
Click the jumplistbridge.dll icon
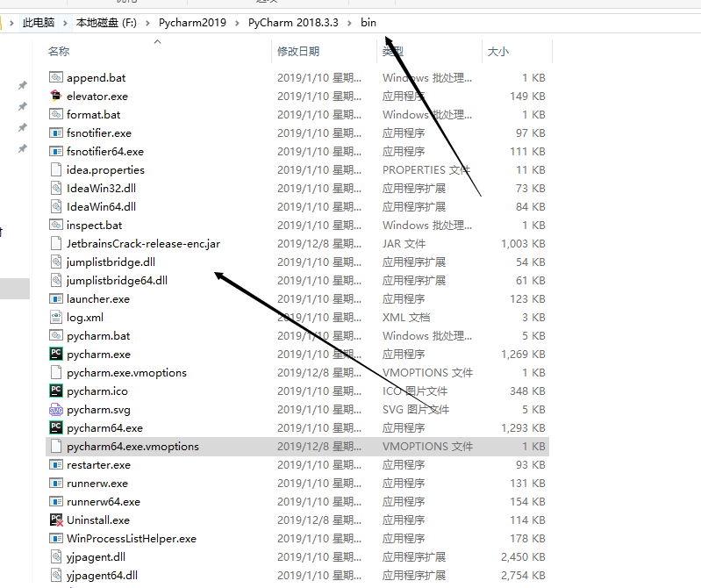pos(56,262)
